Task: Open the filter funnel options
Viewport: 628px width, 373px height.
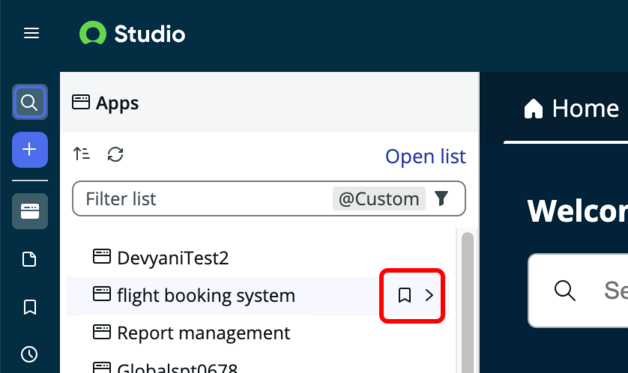Action: (x=441, y=198)
